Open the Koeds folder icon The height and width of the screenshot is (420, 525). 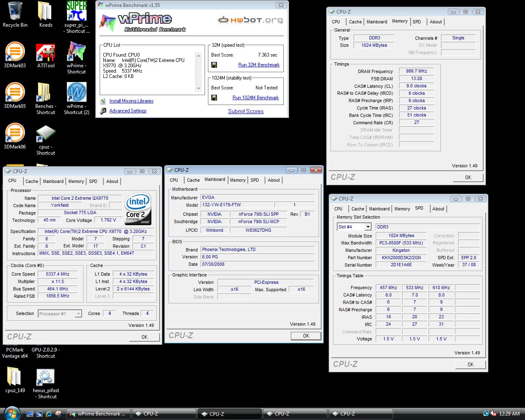pos(46,15)
